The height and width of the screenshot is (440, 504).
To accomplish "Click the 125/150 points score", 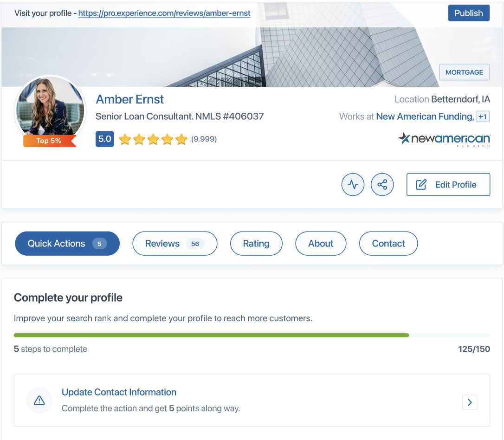I will [x=474, y=349].
